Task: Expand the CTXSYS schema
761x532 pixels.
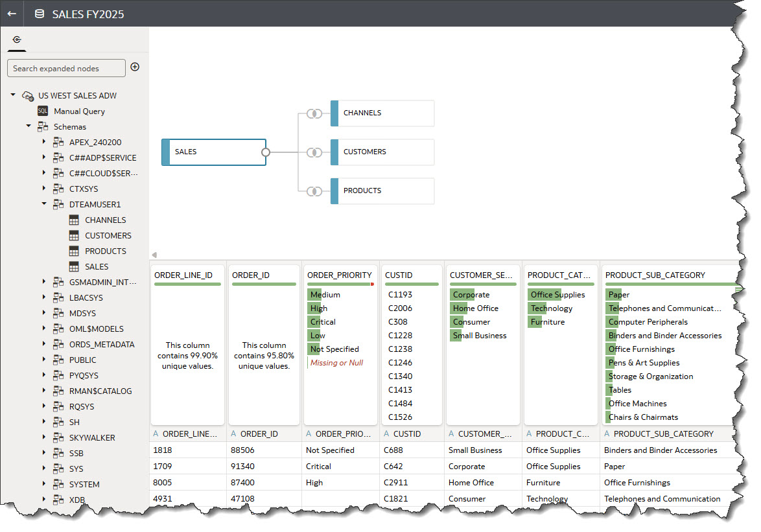Action: 43,188
